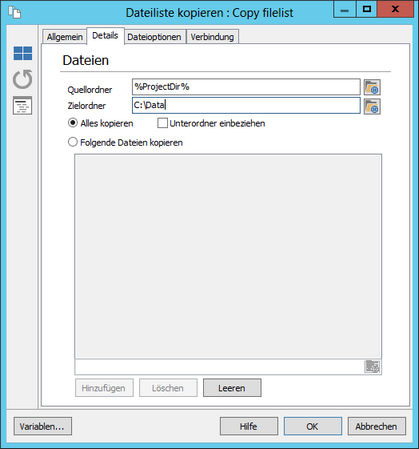Click the Hinzufügen button
The width and height of the screenshot is (419, 449).
[x=104, y=388]
